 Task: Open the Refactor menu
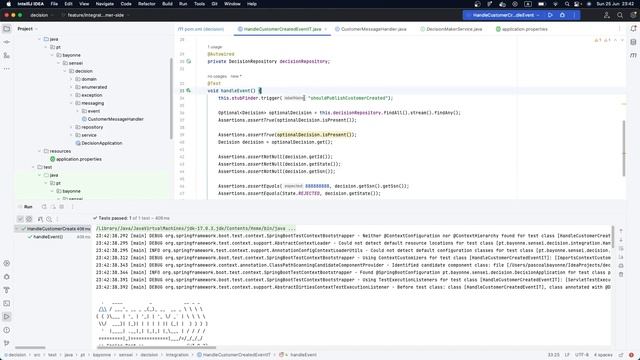pyautogui.click(x=147, y=4)
